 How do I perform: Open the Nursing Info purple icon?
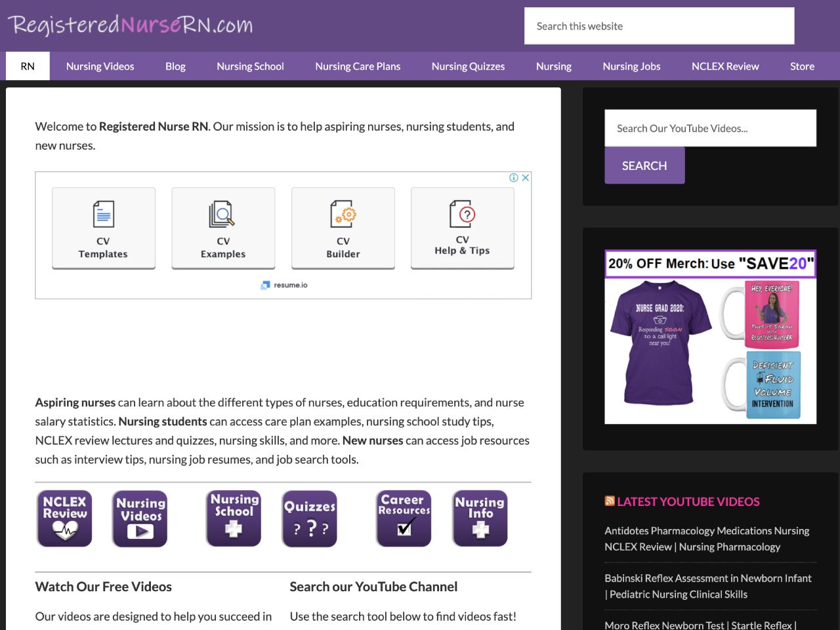point(480,518)
